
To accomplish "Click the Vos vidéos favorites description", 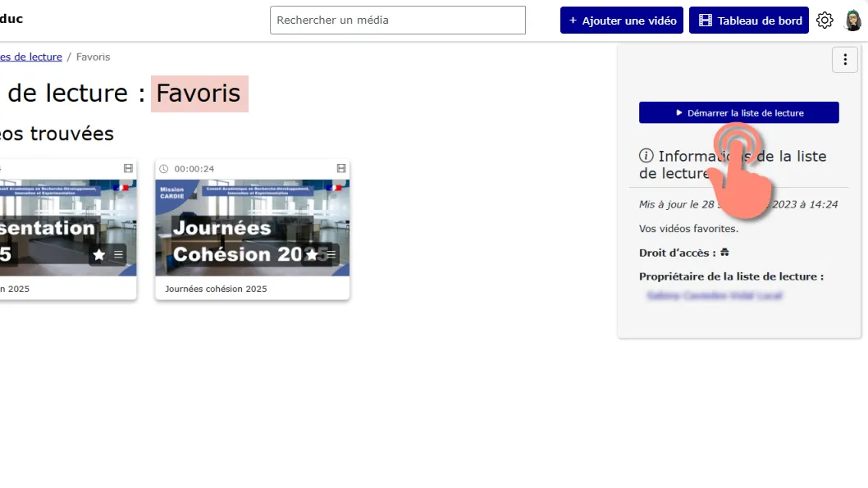I will pos(688,229).
